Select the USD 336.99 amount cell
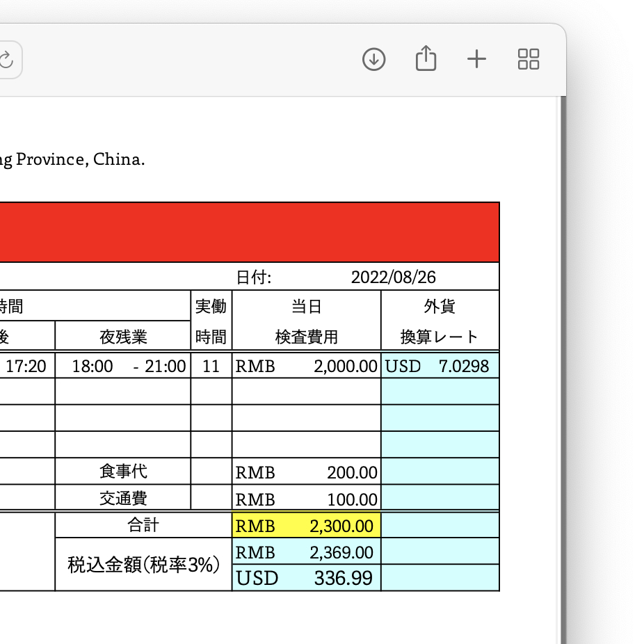644x644 pixels. pos(306,578)
